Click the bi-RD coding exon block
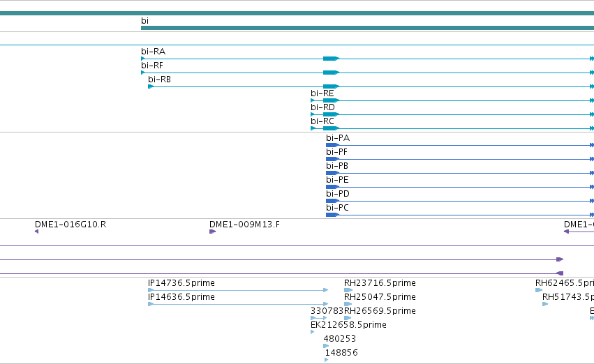Viewport: 594px width, 364px height. click(x=331, y=114)
